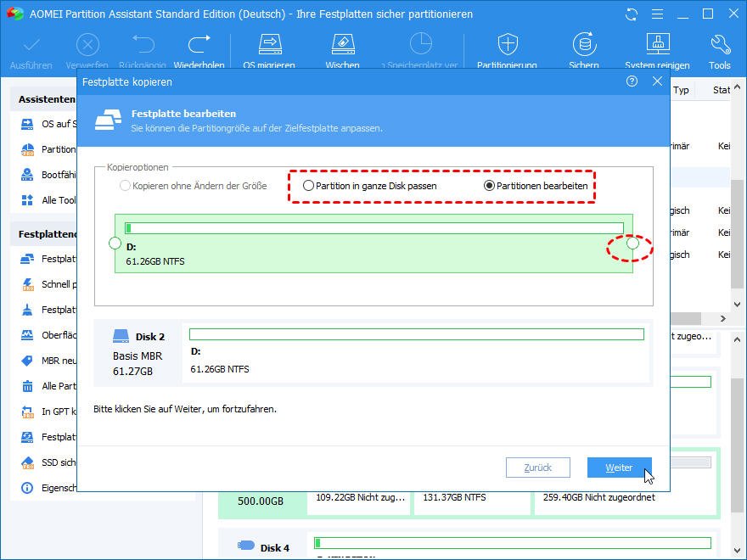This screenshot has height=560, width=747.
Task: Open help in Festplatte kopieren dialog
Action: [632, 81]
